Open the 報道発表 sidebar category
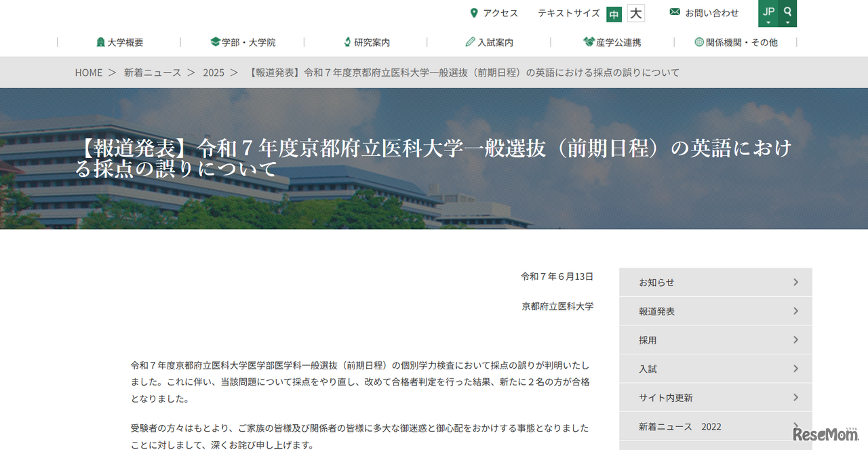 [715, 311]
